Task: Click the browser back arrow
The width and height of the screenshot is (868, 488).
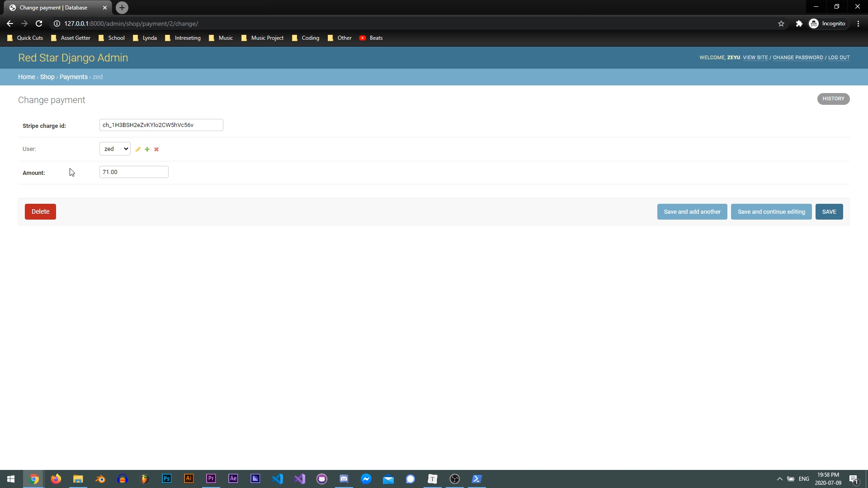Action: (x=10, y=23)
